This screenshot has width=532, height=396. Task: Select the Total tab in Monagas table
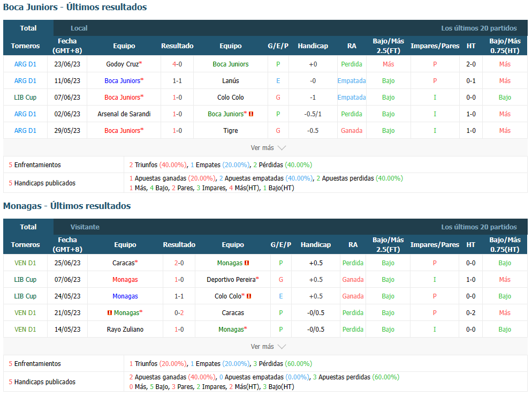28,227
